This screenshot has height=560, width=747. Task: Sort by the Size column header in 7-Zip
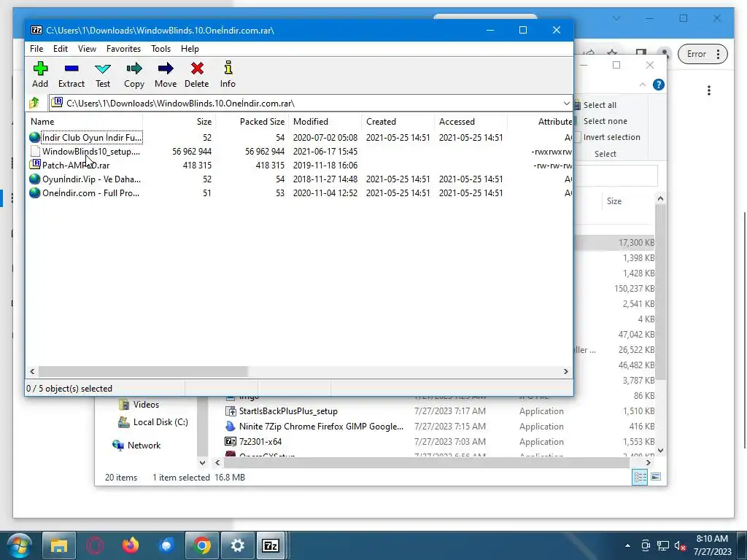tap(179, 122)
